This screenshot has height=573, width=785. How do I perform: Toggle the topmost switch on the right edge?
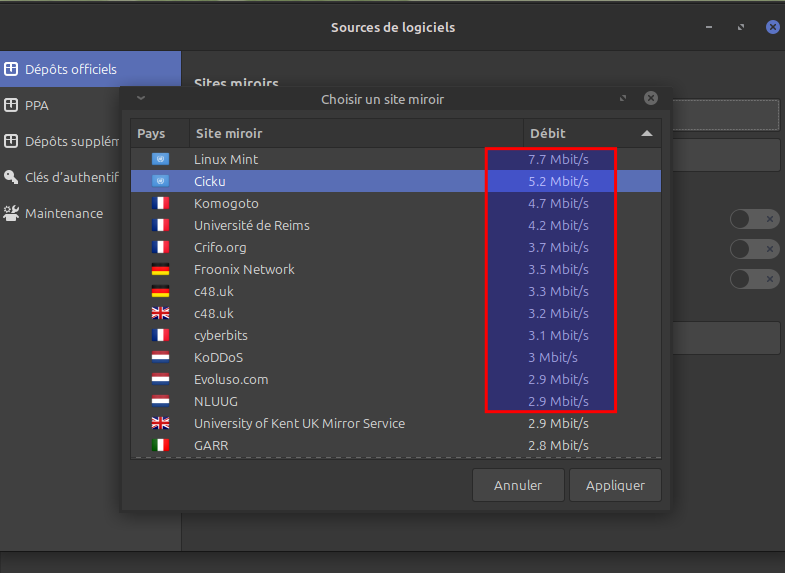(x=754, y=219)
